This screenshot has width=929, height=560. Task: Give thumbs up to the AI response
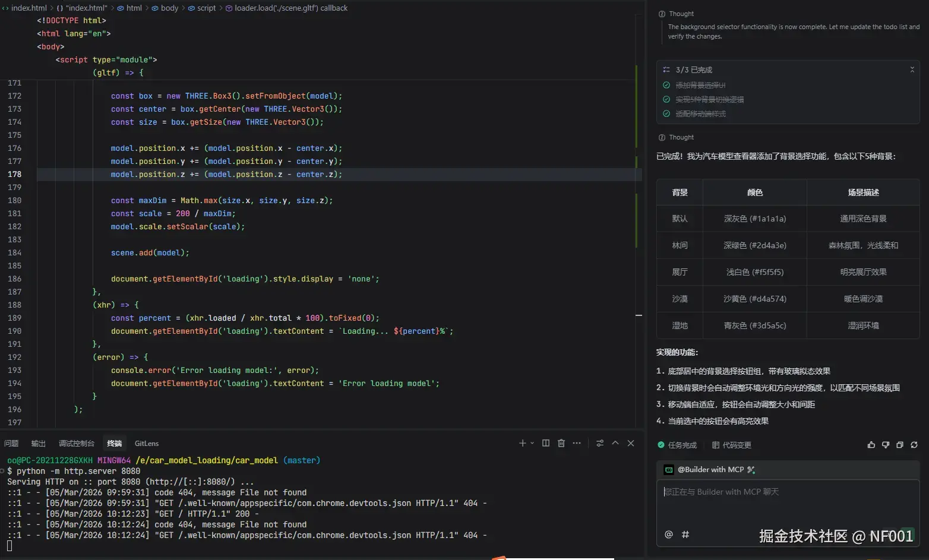point(871,445)
